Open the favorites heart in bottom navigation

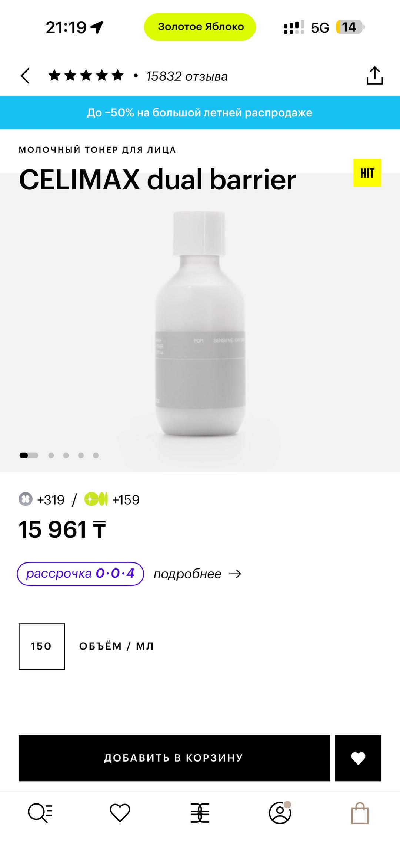(x=120, y=813)
